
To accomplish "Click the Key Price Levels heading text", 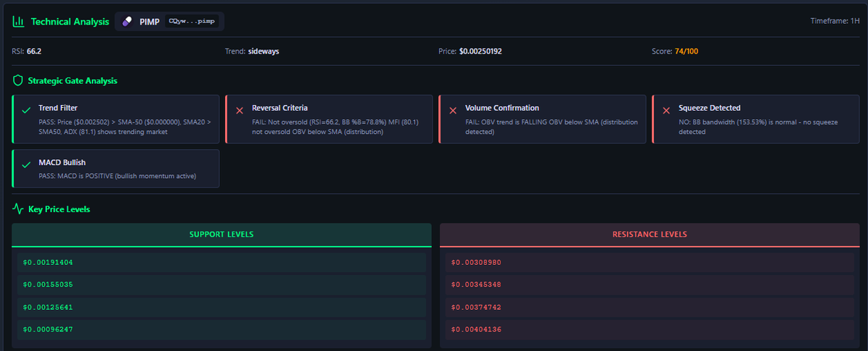I will 59,209.
